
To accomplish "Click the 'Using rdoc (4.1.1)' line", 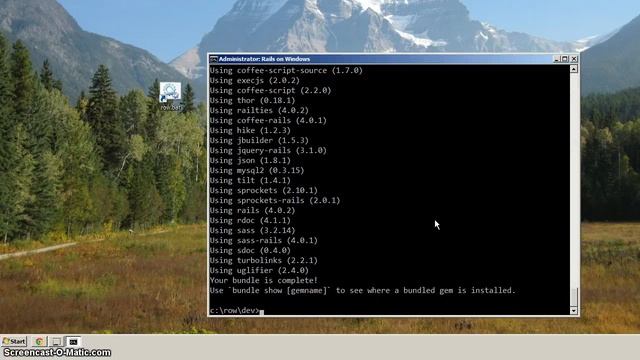I will [250, 220].
